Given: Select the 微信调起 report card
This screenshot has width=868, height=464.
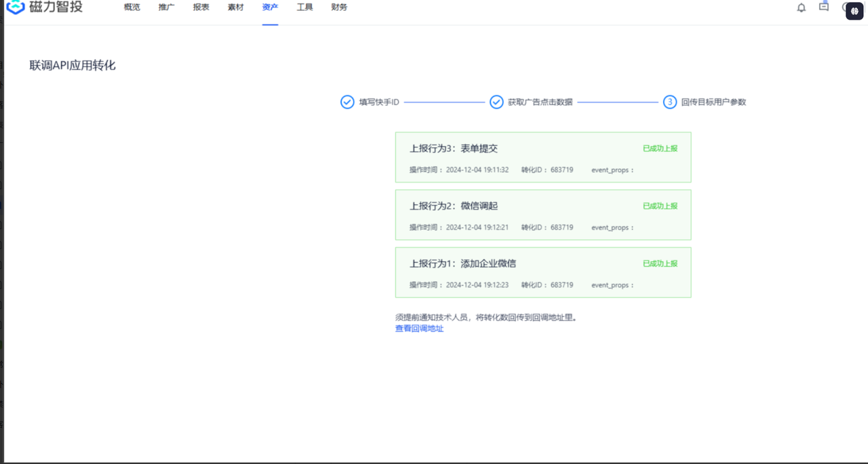Looking at the screenshot, I should click(x=542, y=215).
